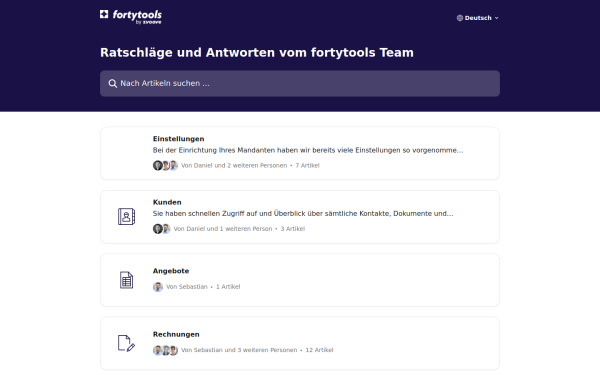
Task: Click the '1 Artikel' count
Action: 228,287
